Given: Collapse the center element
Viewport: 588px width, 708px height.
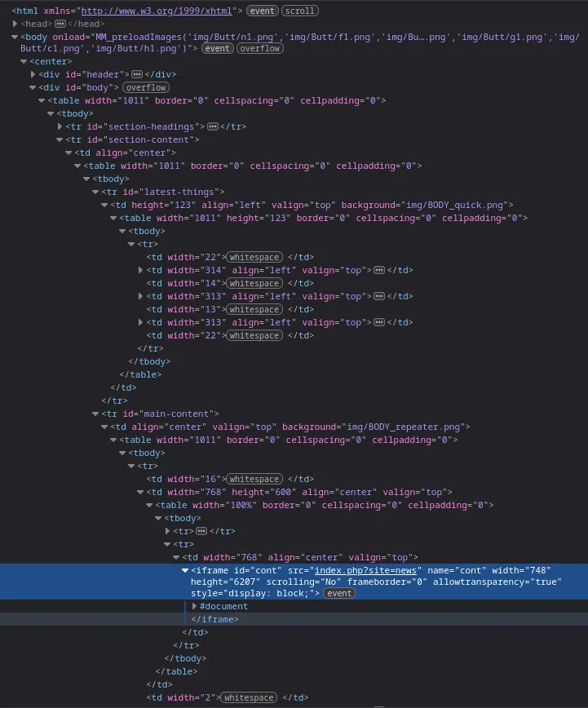Looking at the screenshot, I should (24, 61).
